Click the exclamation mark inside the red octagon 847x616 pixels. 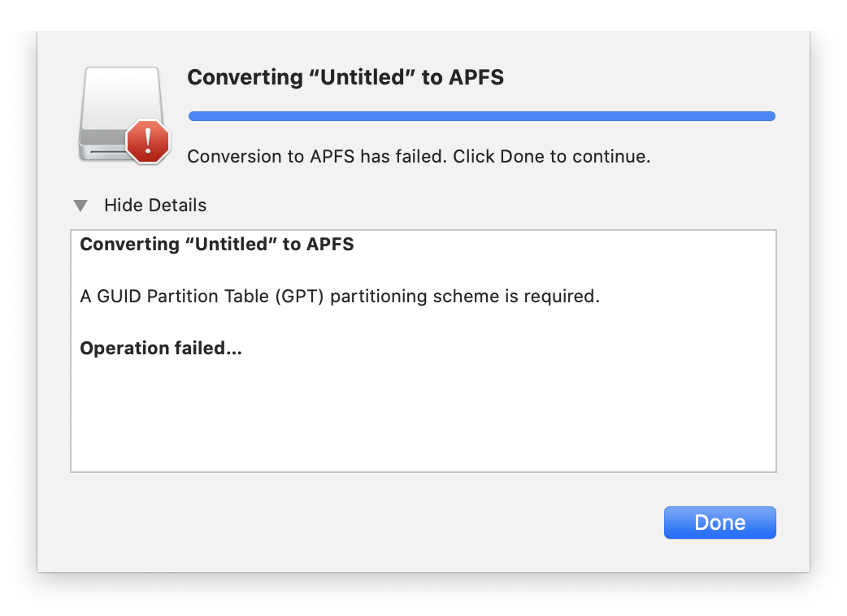coord(148,140)
